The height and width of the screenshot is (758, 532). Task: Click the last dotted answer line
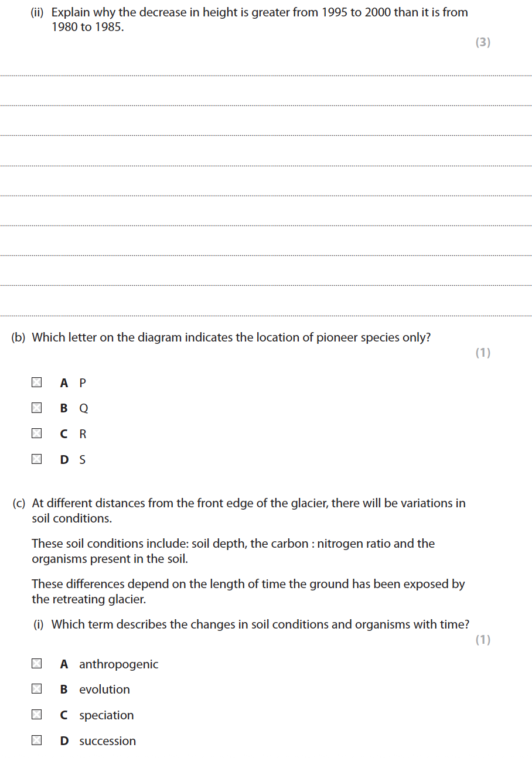[x=266, y=316]
